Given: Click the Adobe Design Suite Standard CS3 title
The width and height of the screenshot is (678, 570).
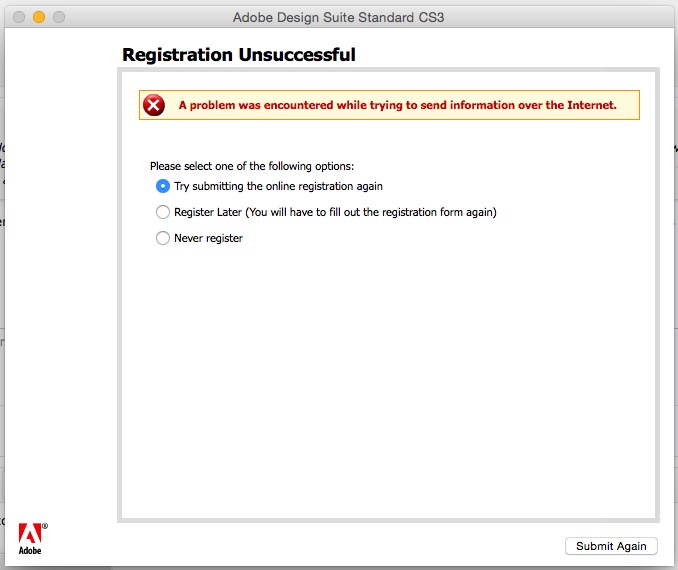Looking at the screenshot, I should [x=339, y=17].
